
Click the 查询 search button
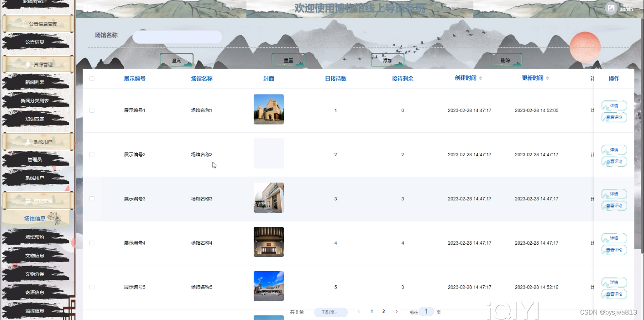coord(177,60)
